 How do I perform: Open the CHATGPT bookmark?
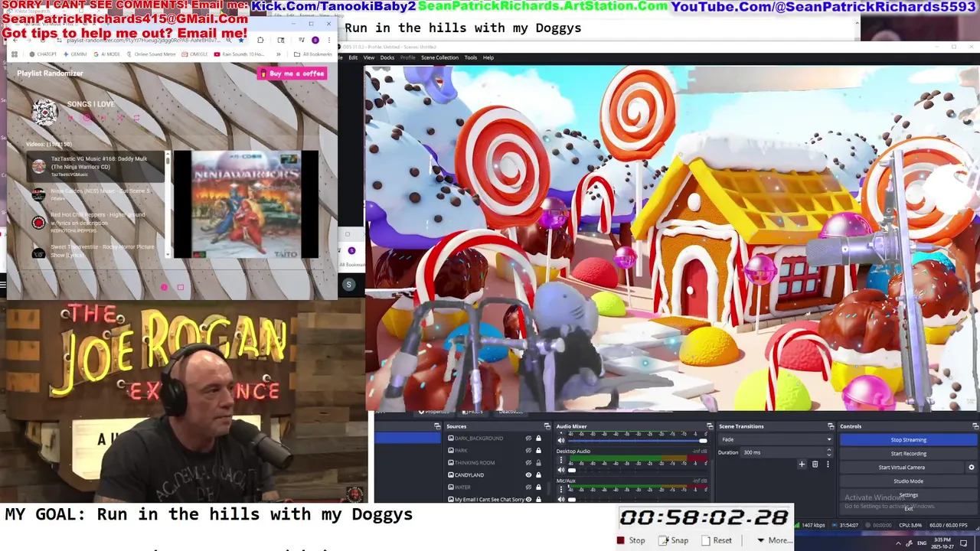(x=43, y=54)
